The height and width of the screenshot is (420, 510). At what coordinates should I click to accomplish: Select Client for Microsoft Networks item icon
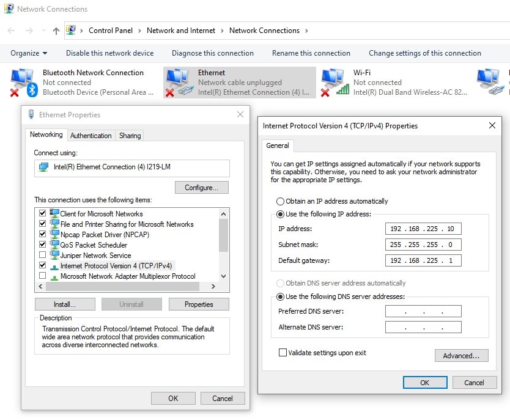[54, 214]
